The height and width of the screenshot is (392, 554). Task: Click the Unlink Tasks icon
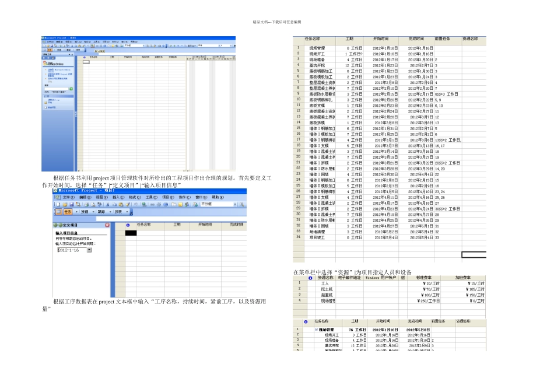tap(159, 204)
